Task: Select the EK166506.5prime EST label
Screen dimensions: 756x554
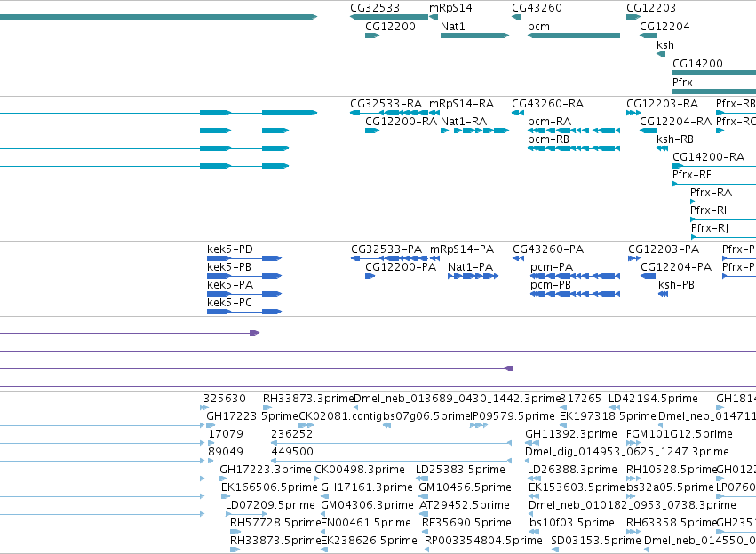Action: pos(269,487)
